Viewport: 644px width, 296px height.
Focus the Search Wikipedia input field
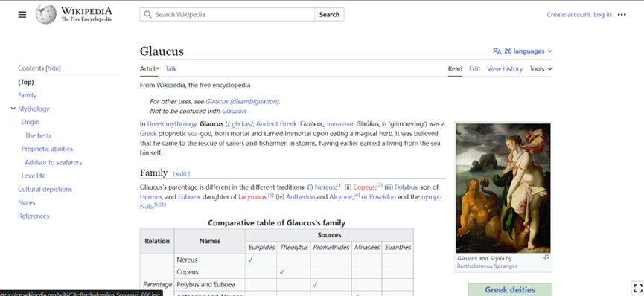pos(227,14)
